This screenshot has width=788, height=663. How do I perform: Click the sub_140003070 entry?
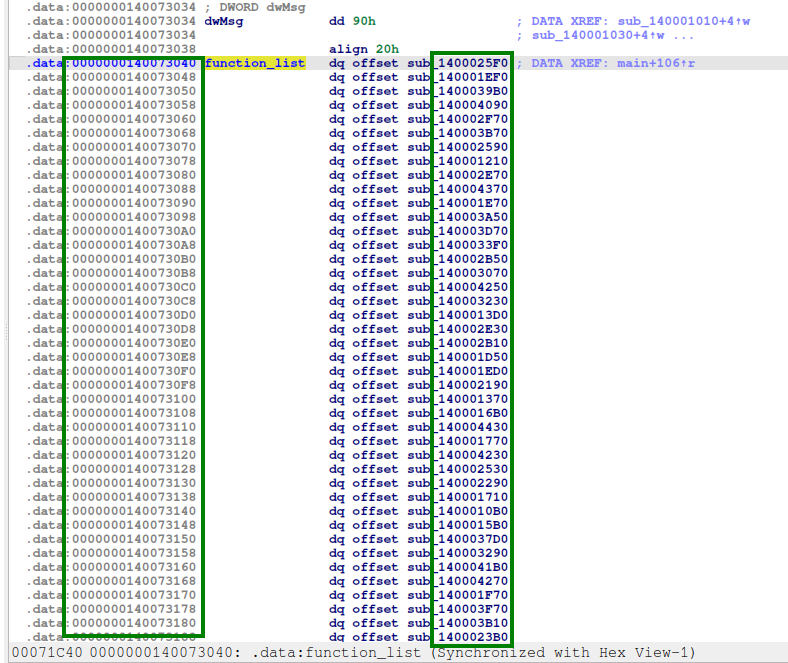(458, 273)
